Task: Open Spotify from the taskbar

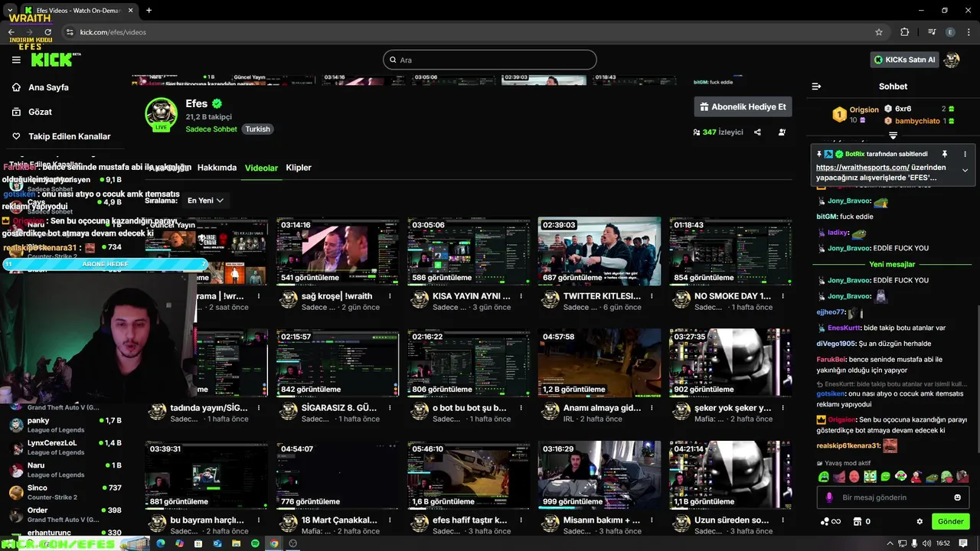Action: [254, 543]
